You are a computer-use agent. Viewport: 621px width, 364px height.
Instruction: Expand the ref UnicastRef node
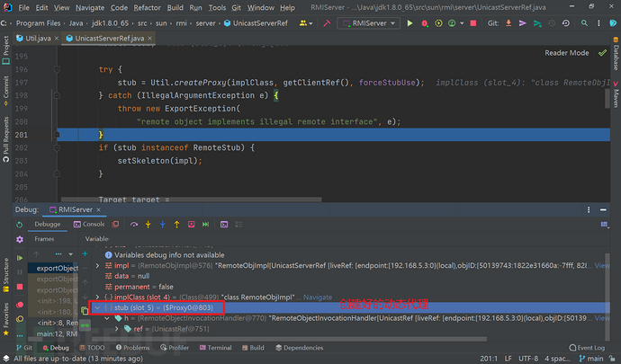pyautogui.click(x=116, y=329)
